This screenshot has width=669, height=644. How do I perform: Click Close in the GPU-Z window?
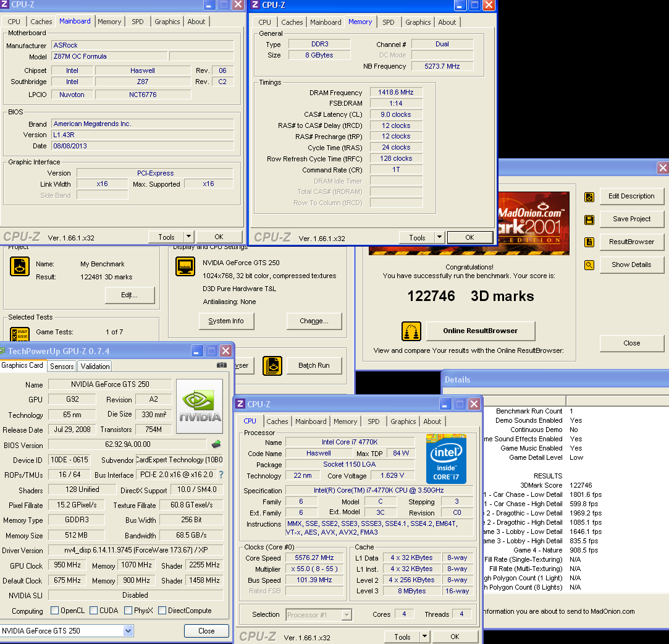(206, 631)
